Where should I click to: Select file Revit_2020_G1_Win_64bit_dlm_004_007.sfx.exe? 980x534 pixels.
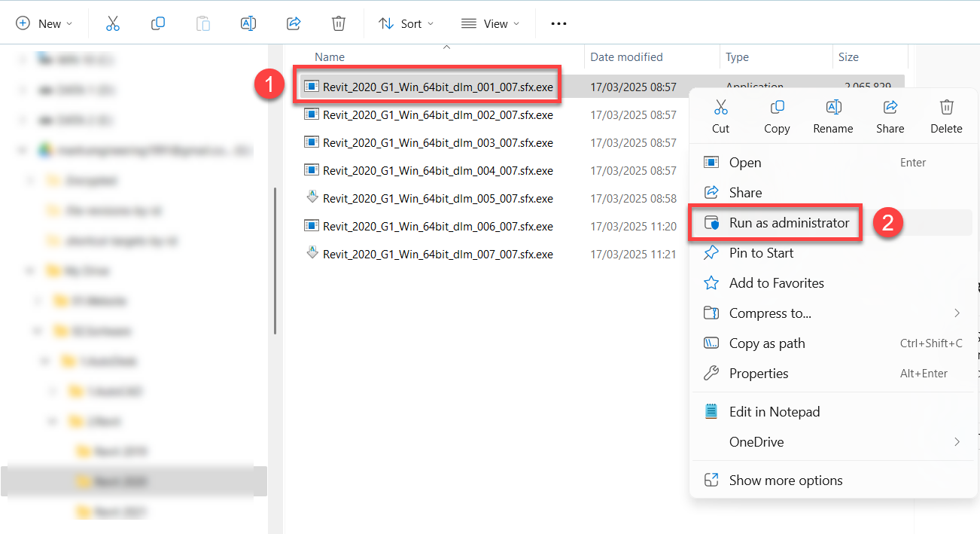(437, 171)
